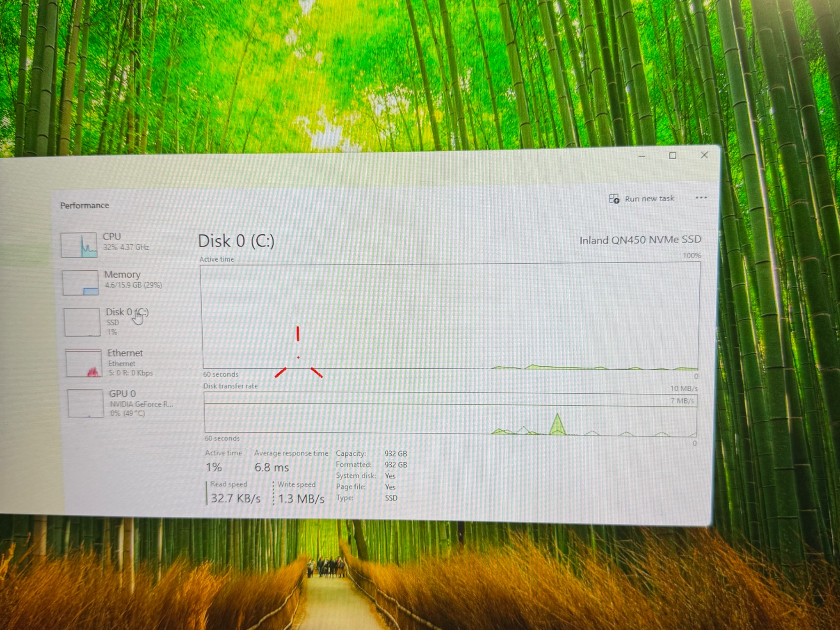Click the 1% active time value
Viewport: 840px width, 630px height.
(214, 467)
